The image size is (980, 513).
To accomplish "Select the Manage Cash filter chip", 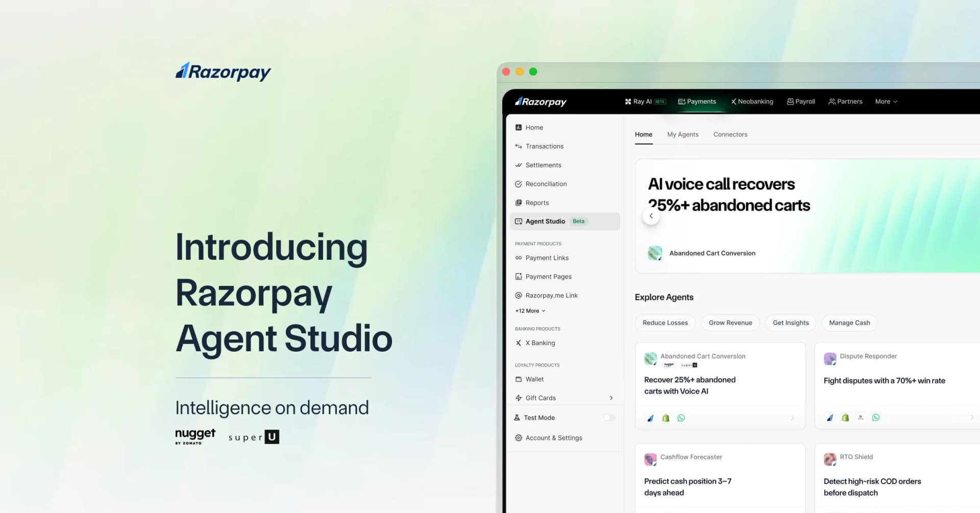I will click(849, 323).
